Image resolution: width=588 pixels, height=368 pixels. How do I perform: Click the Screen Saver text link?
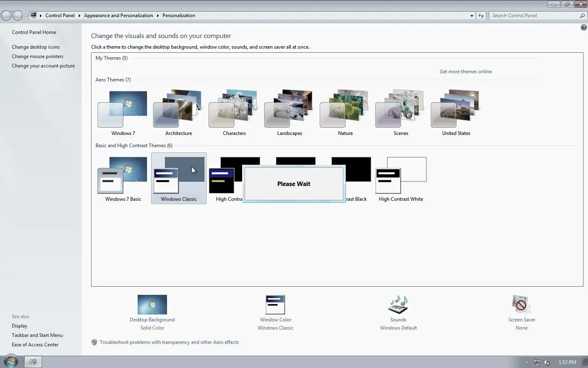click(521, 320)
